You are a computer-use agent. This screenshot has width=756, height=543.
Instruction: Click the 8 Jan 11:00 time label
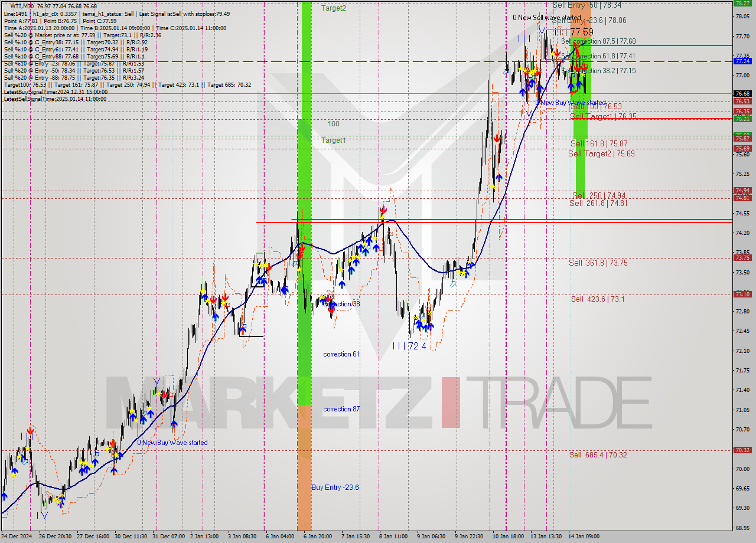click(393, 537)
